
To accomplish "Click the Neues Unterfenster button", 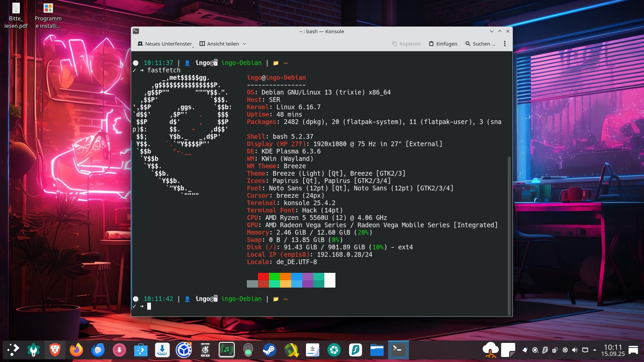I will (165, 44).
